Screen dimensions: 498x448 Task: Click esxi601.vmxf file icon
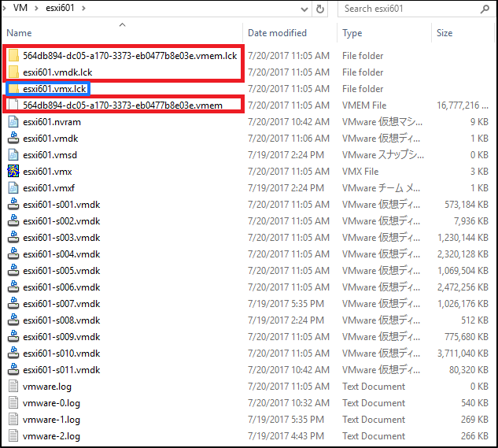coord(13,188)
